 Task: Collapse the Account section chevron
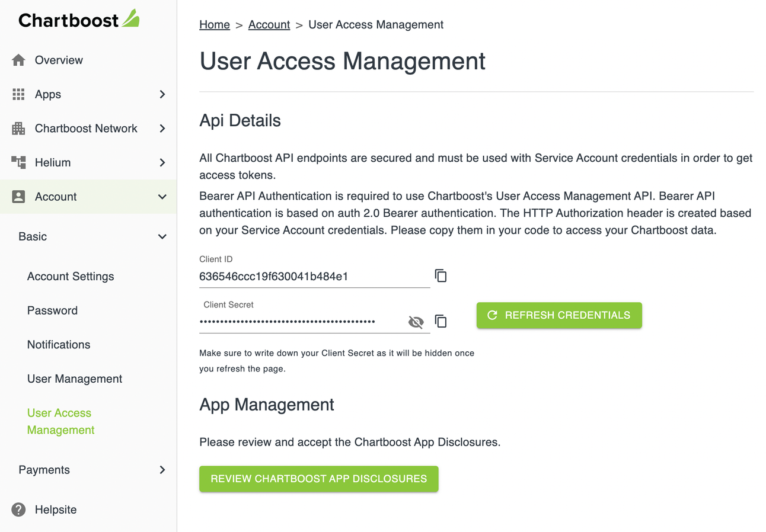(x=162, y=197)
